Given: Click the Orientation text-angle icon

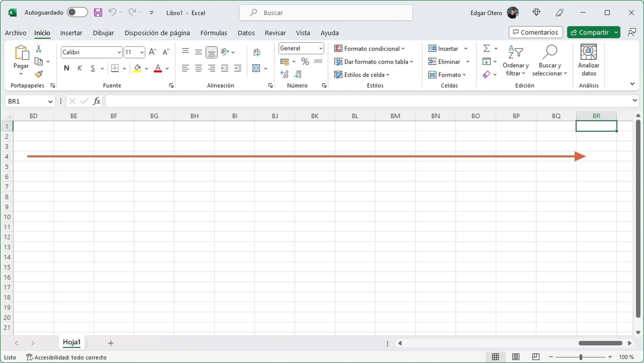Looking at the screenshot, I should click(225, 52).
